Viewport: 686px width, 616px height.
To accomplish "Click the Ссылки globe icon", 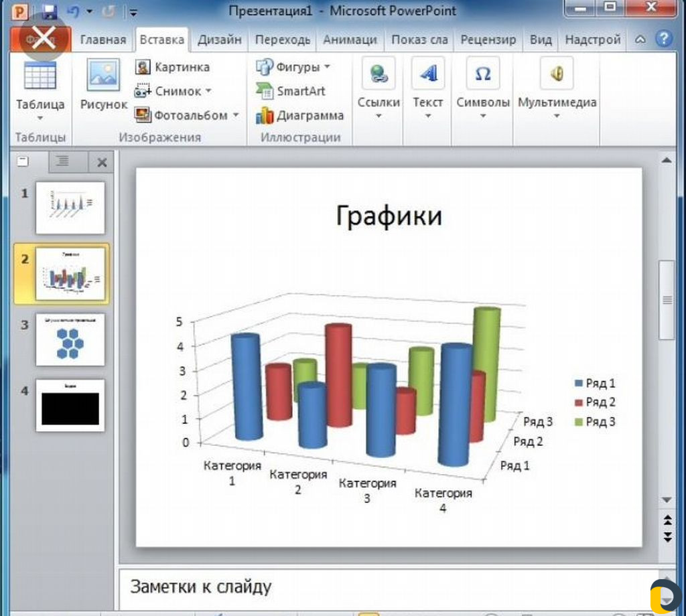I will coord(379,74).
